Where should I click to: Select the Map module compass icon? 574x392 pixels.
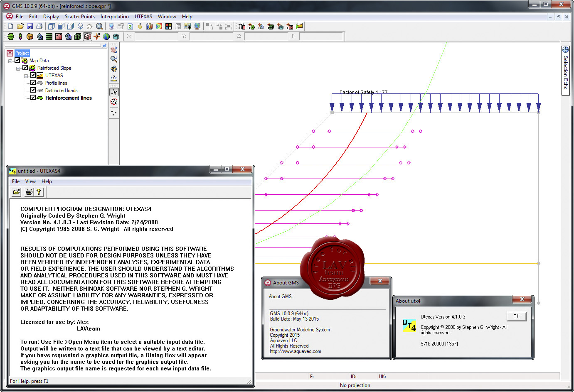tap(97, 37)
